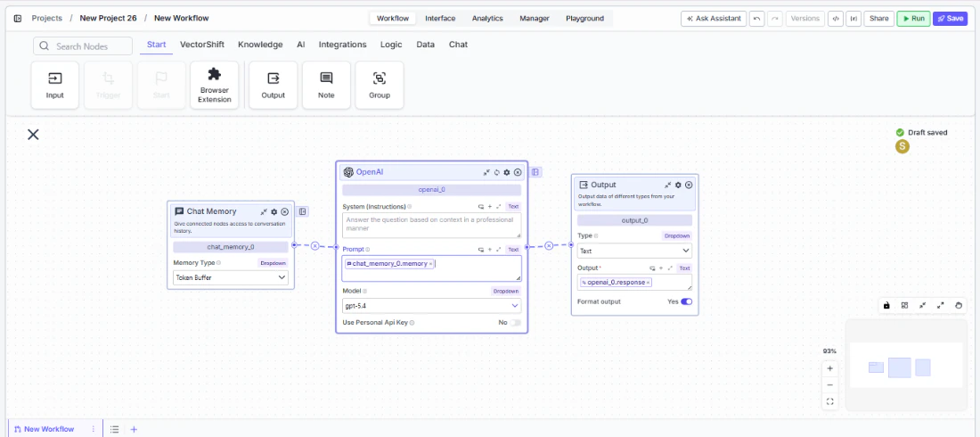Open Chat Memory node settings gear
The width and height of the screenshot is (980, 437).
[274, 211]
